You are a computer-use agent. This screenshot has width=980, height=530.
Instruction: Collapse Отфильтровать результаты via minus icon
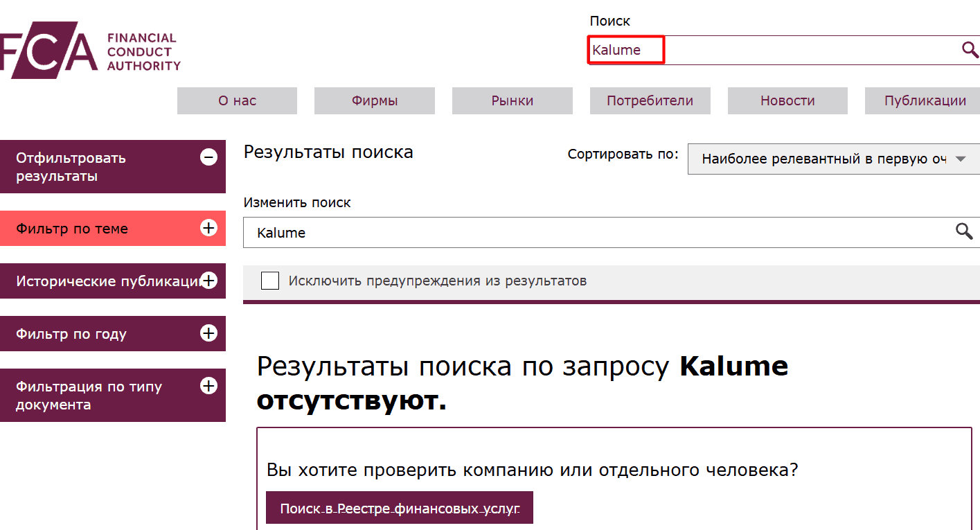point(208,157)
